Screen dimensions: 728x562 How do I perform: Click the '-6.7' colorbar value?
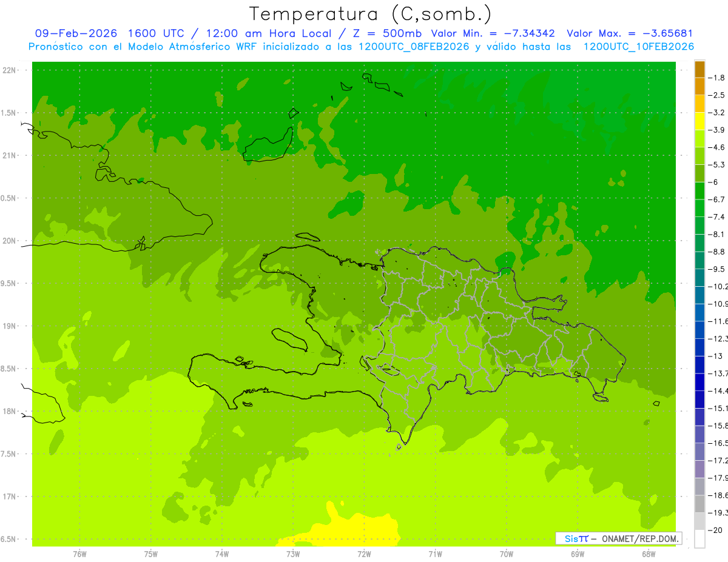tap(716, 199)
